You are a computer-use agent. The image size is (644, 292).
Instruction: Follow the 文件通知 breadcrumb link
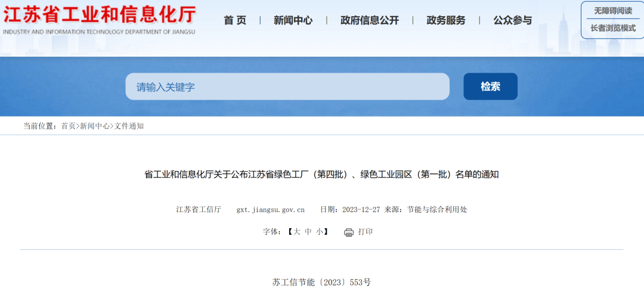click(129, 126)
